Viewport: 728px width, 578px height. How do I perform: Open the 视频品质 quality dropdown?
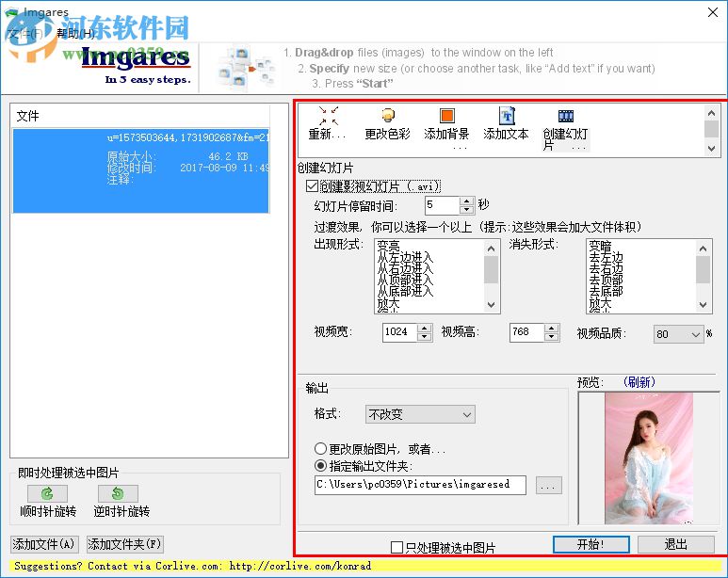click(x=678, y=334)
